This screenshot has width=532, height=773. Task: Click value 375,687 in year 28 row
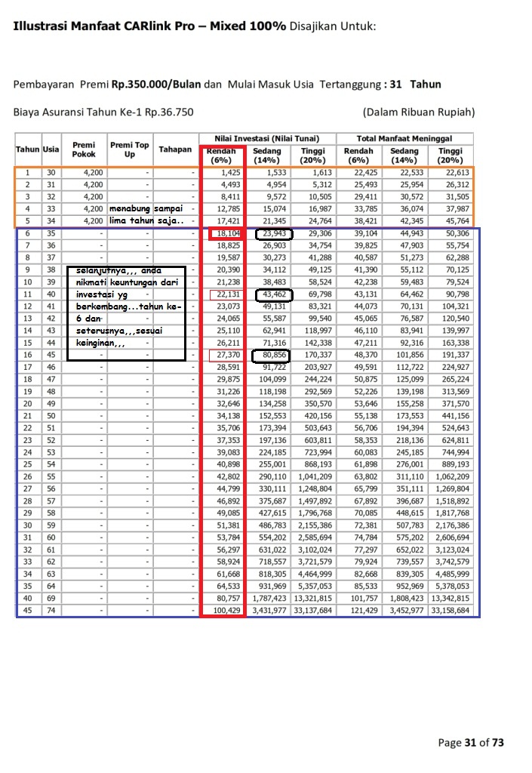(x=272, y=501)
